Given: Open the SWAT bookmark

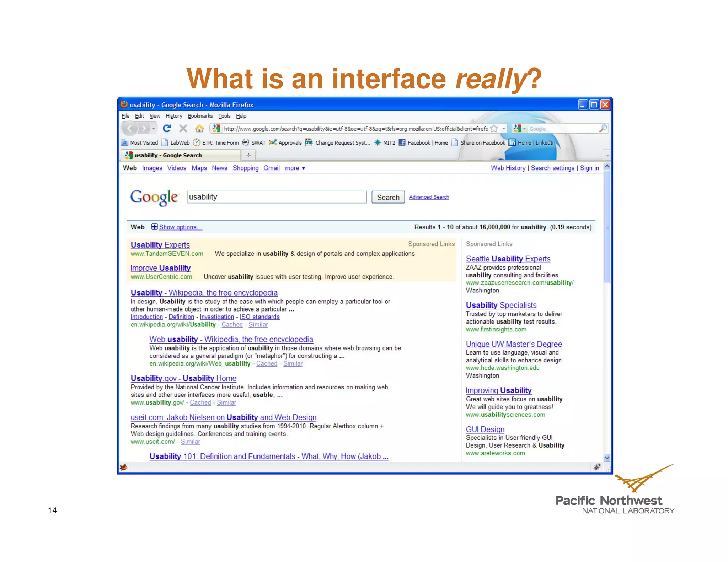Looking at the screenshot, I should (x=254, y=142).
